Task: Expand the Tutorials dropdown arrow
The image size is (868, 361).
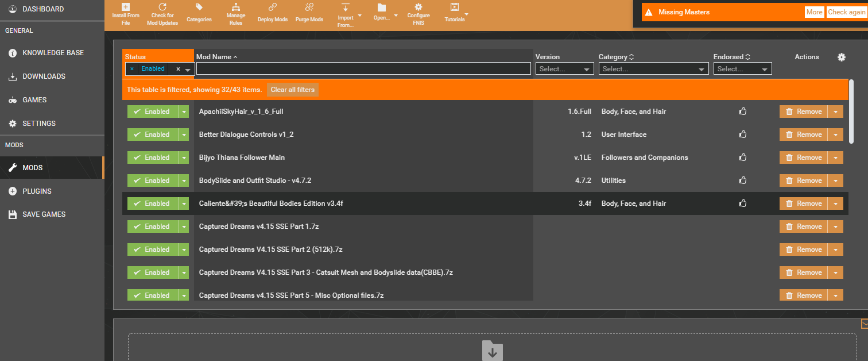Action: (466, 14)
